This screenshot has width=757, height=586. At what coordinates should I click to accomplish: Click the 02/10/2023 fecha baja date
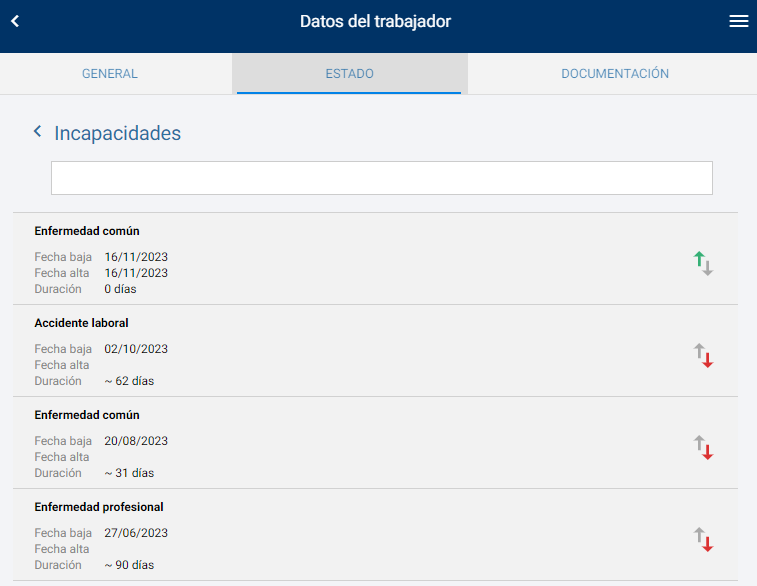pyautogui.click(x=136, y=349)
